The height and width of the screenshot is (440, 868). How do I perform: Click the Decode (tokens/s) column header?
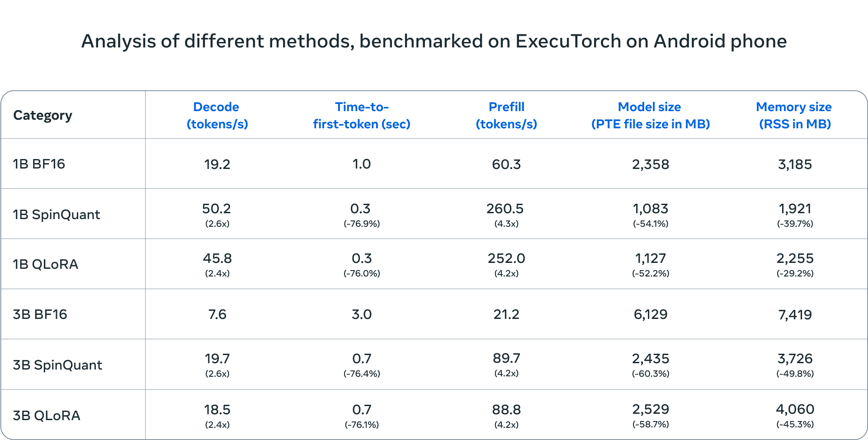(217, 115)
